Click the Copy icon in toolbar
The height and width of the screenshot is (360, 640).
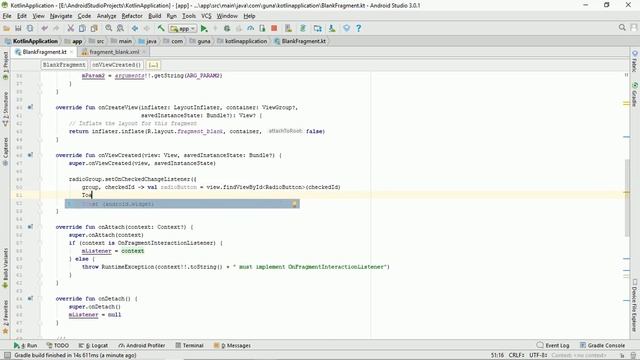coord(82,28)
